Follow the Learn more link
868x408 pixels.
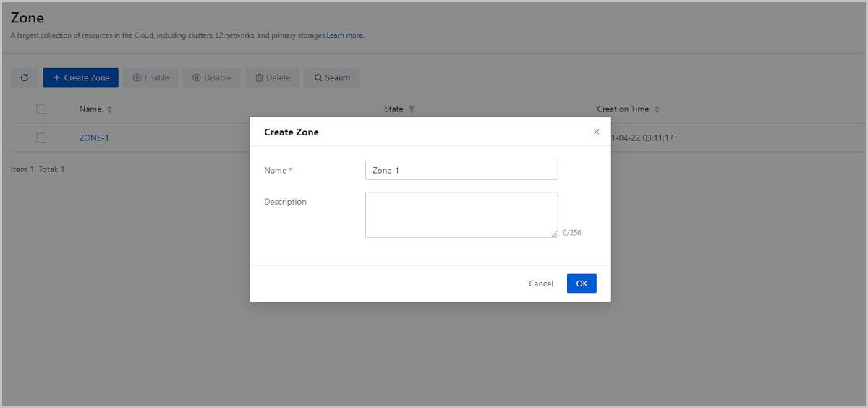(345, 35)
